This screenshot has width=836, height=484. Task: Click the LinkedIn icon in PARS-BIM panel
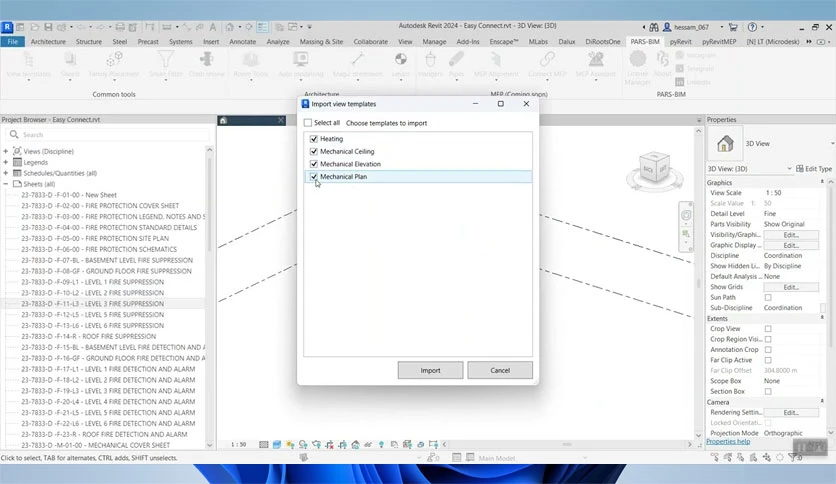[x=680, y=82]
